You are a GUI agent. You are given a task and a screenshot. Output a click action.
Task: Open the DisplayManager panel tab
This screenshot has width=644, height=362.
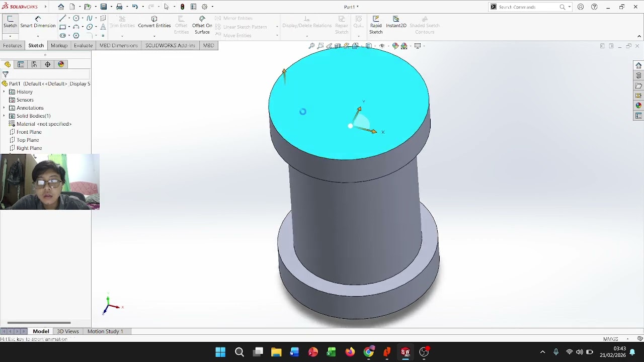61,64
